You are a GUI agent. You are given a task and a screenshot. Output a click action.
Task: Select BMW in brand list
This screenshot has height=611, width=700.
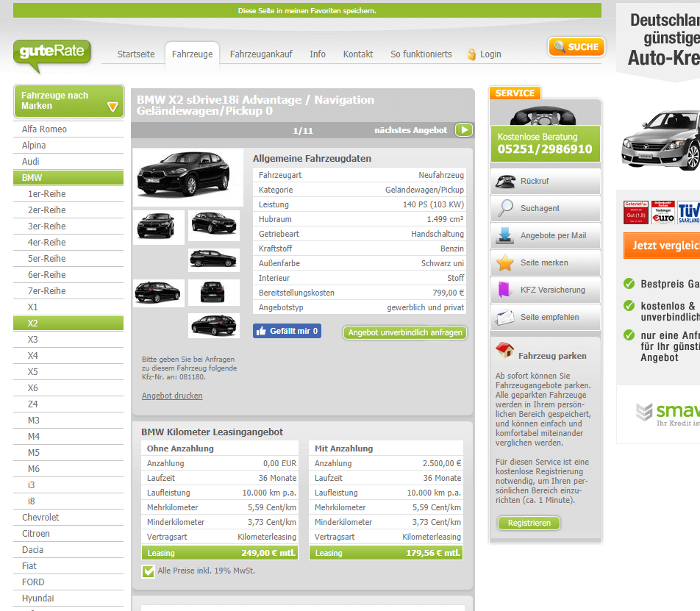[68, 178]
